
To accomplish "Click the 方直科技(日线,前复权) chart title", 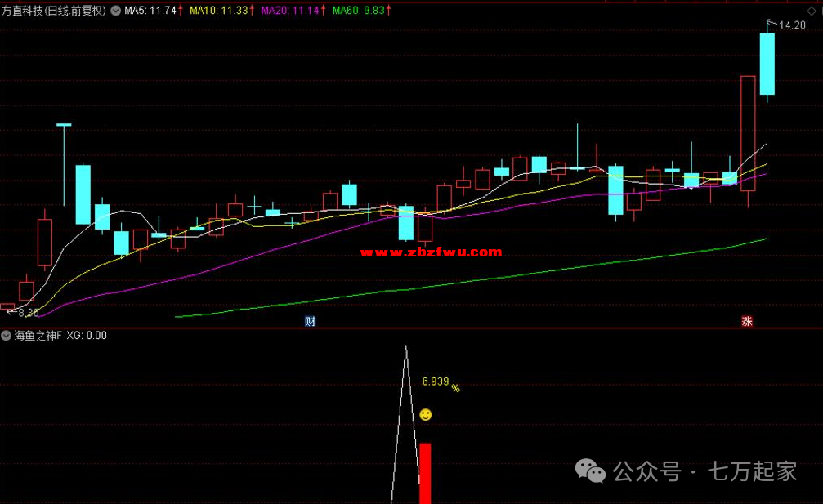I will 54,11.
